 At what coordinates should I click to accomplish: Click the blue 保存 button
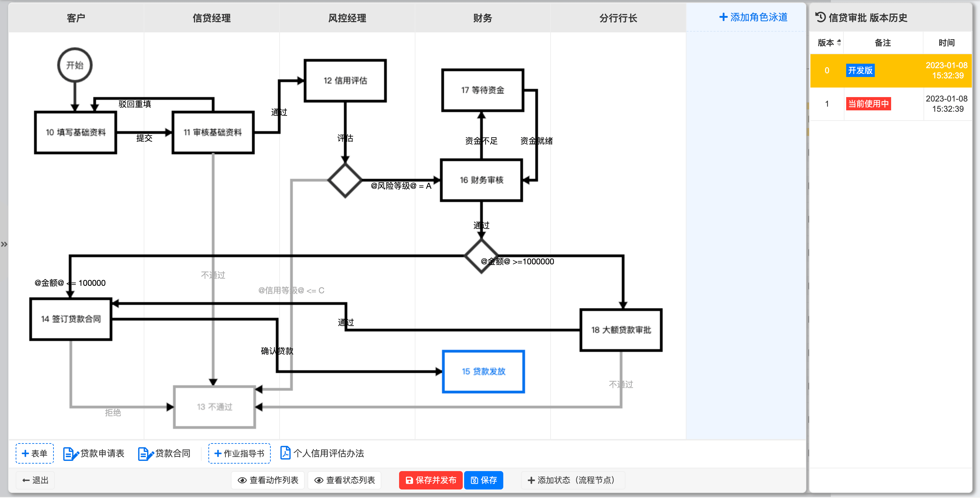tap(484, 480)
